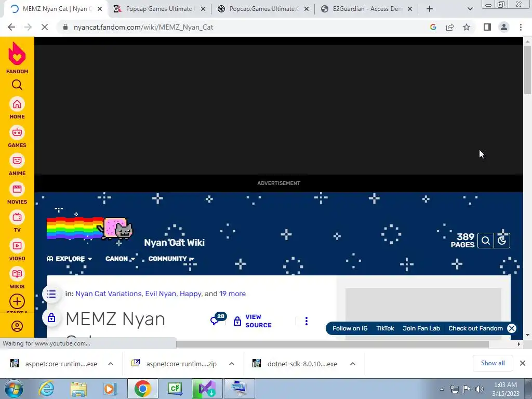
Task: Click Join Fan Lab link
Action: pyautogui.click(x=421, y=328)
